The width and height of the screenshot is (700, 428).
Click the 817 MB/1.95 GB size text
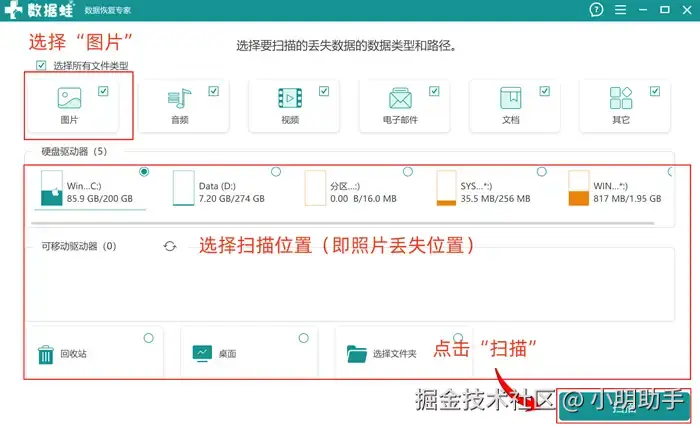627,199
